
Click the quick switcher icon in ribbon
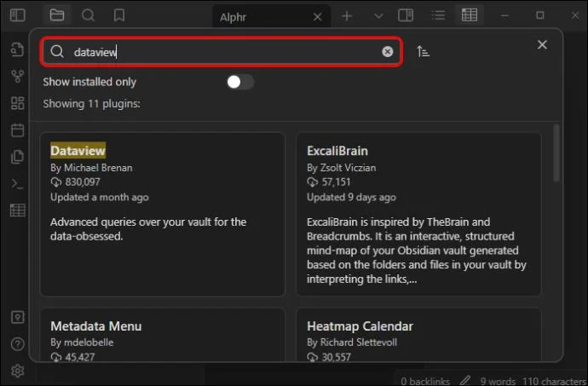point(17,49)
